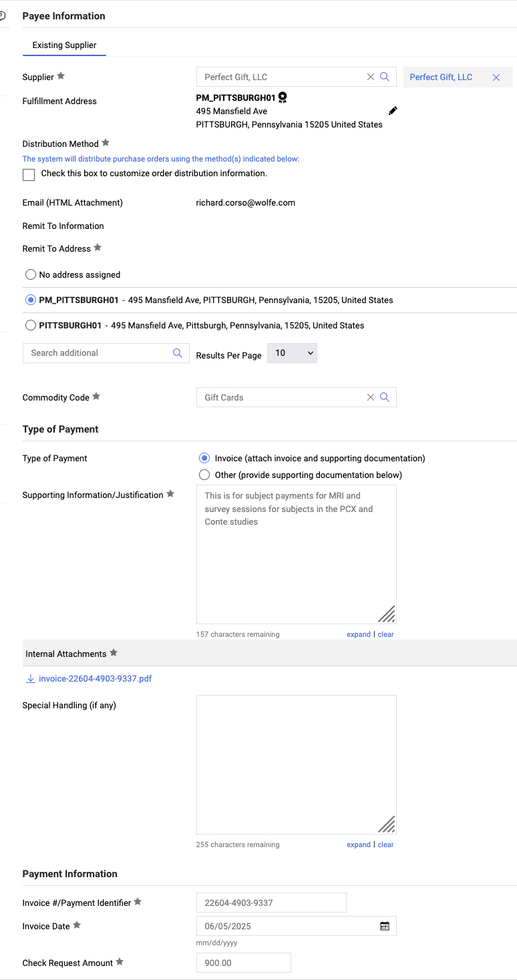Choose Invoice type of payment
This screenshot has height=980, width=517.
click(204, 459)
